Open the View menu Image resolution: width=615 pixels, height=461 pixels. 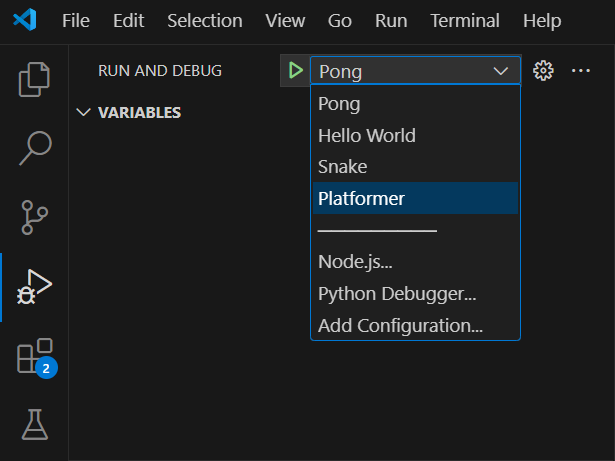285,20
